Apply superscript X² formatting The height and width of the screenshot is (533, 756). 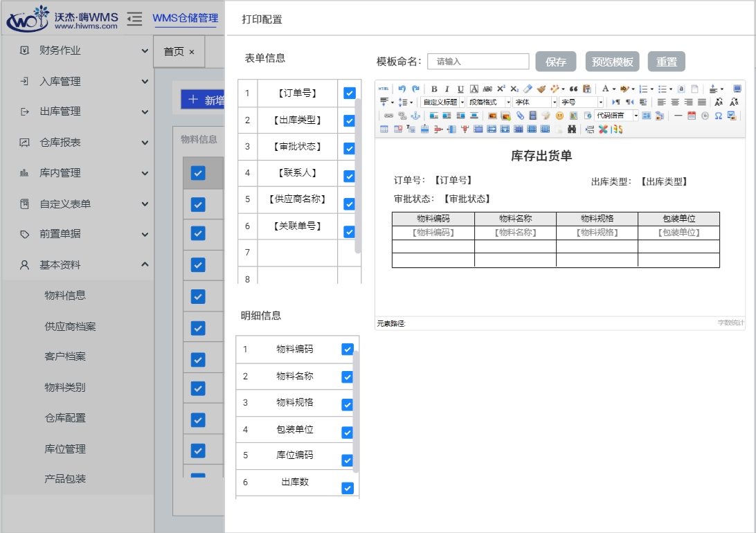[x=501, y=89]
